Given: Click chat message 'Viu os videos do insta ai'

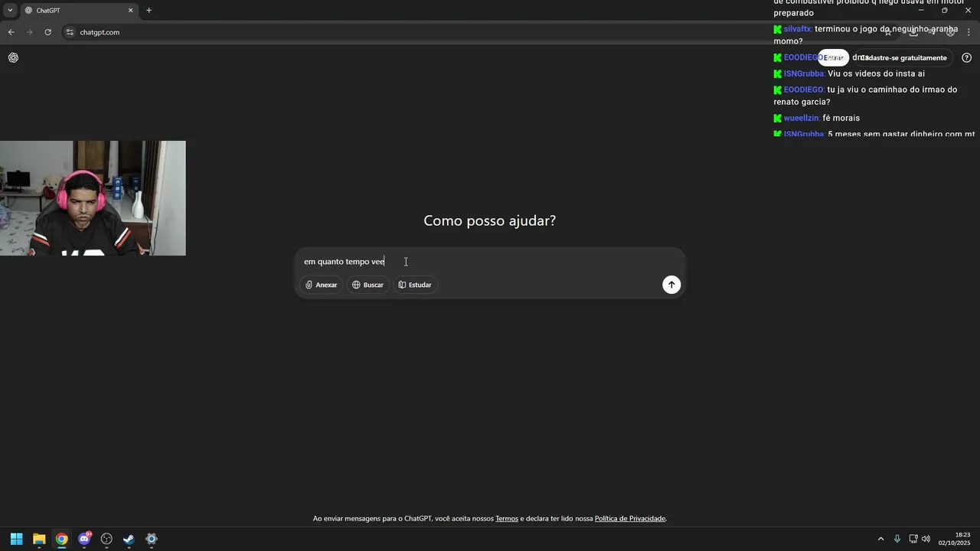Looking at the screenshot, I should [x=876, y=74].
